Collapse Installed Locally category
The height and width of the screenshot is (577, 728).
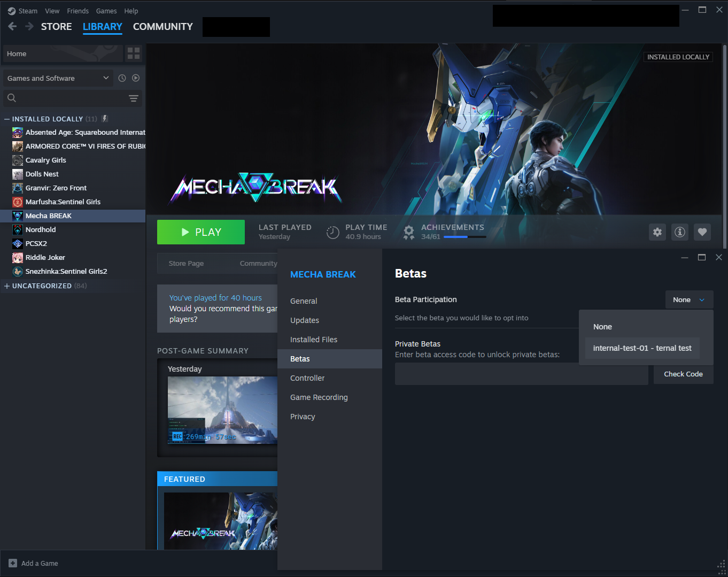pyautogui.click(x=7, y=119)
